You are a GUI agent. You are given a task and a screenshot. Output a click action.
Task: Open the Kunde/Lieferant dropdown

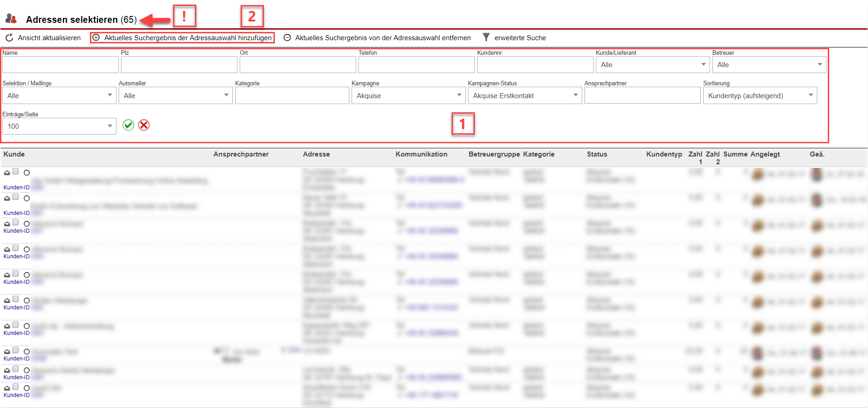click(652, 65)
